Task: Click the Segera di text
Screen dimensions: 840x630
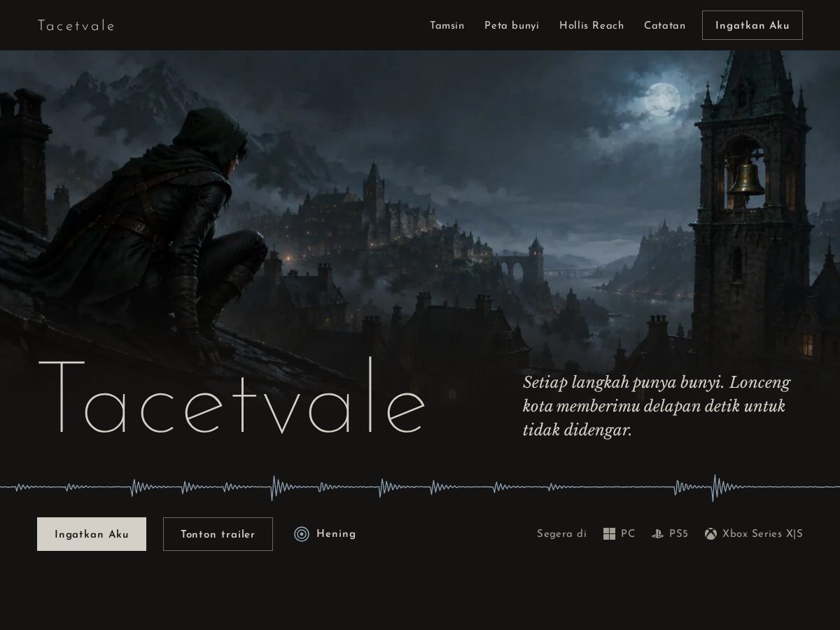Action: point(561,534)
